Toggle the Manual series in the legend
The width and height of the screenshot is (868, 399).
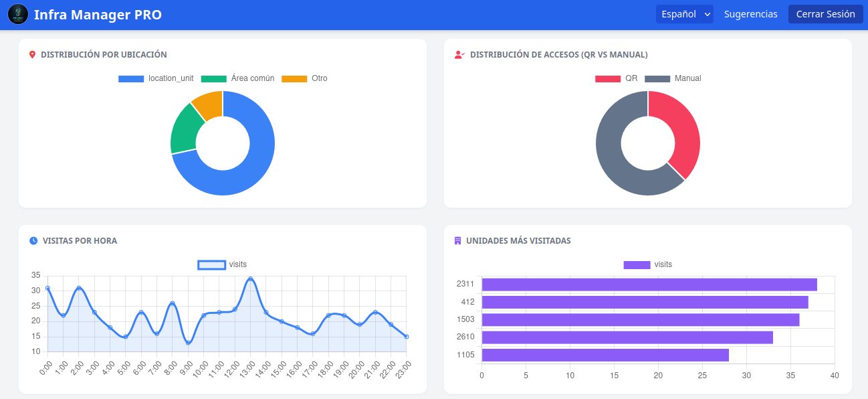coord(657,78)
